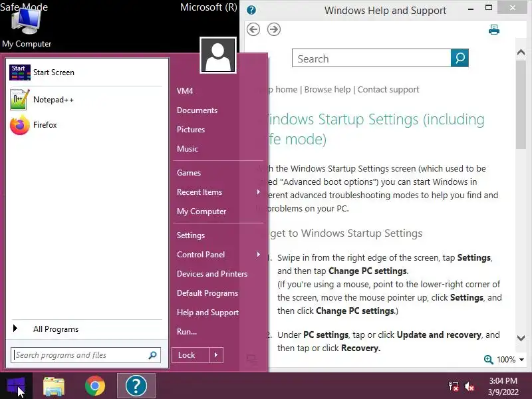The image size is (532, 399).
Task: Click the start menu search magnifier
Action: click(x=153, y=355)
